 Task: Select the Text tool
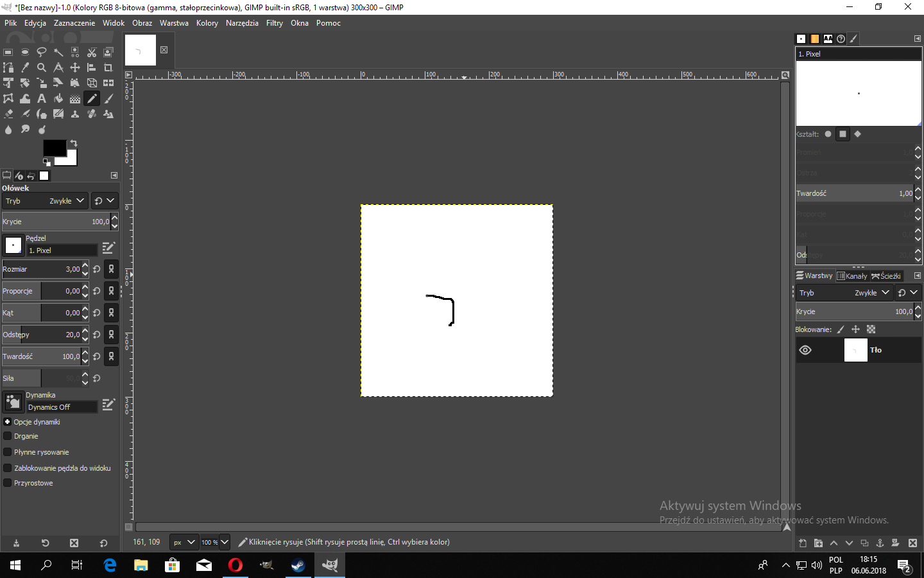(x=42, y=98)
